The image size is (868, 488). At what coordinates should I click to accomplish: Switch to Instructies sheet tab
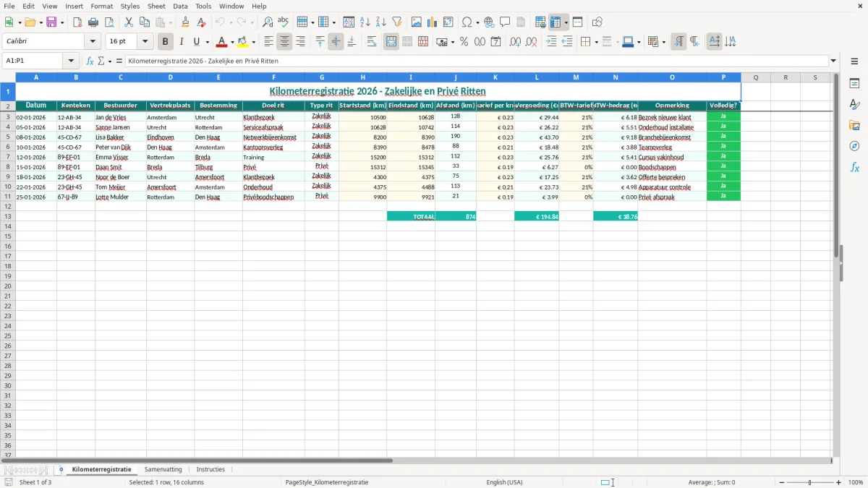(210, 469)
